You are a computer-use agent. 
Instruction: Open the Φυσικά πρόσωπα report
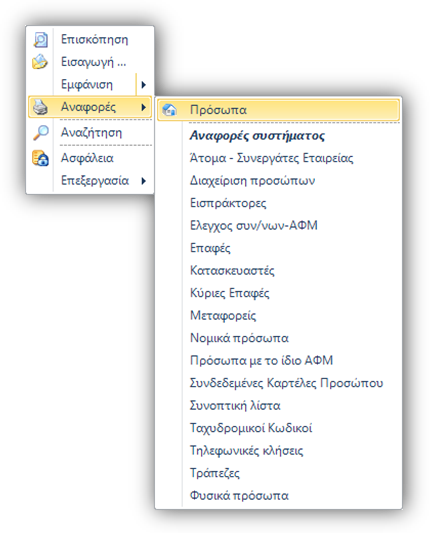coord(239,495)
